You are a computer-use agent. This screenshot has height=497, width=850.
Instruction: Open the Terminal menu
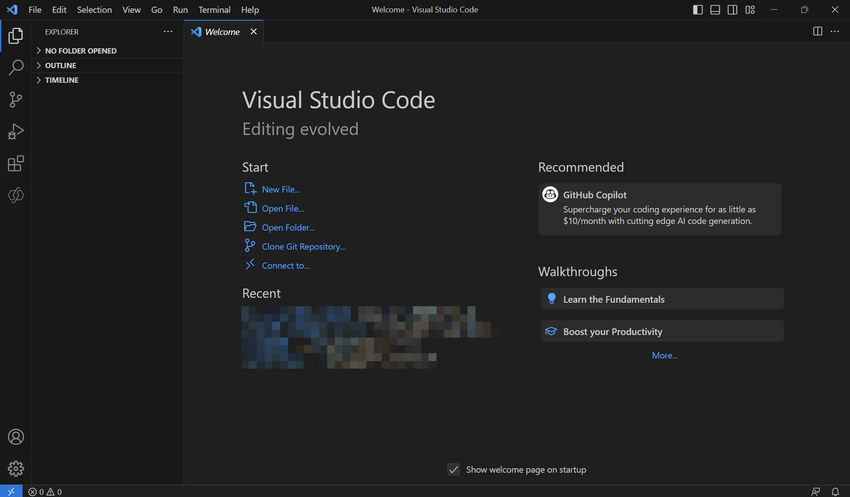coord(214,10)
